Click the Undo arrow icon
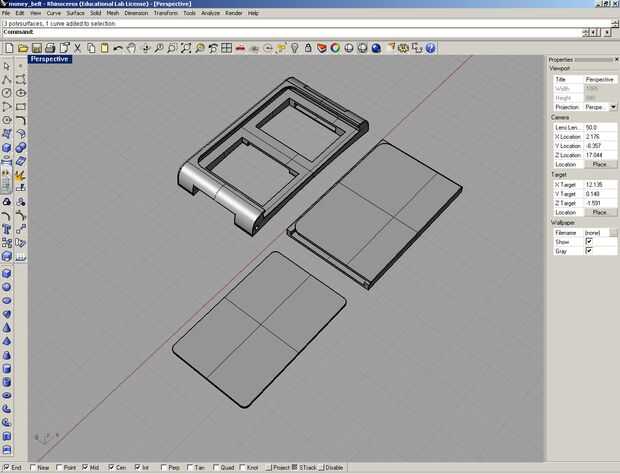Viewport: 620px width, 474px height. pyautogui.click(x=118, y=48)
